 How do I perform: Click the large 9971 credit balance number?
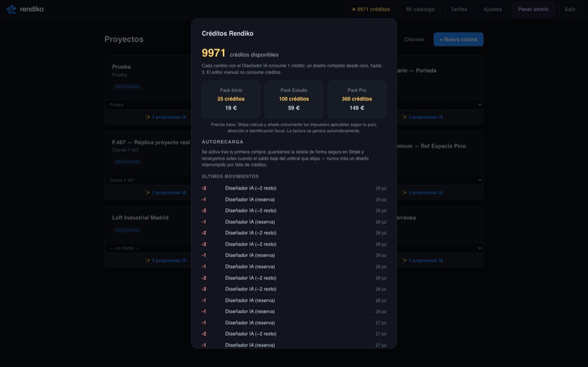click(213, 53)
